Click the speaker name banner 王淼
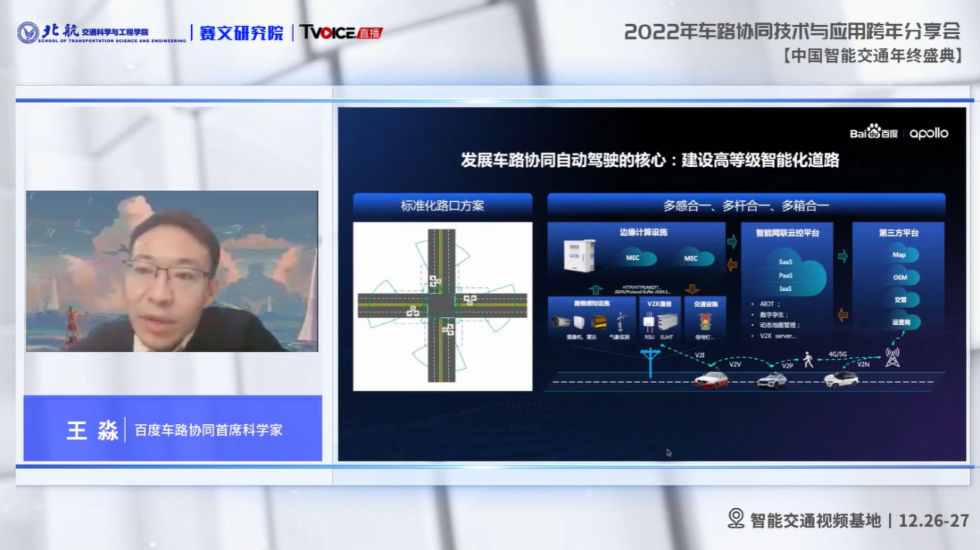Screen dimensions: 980x550 point(172,429)
